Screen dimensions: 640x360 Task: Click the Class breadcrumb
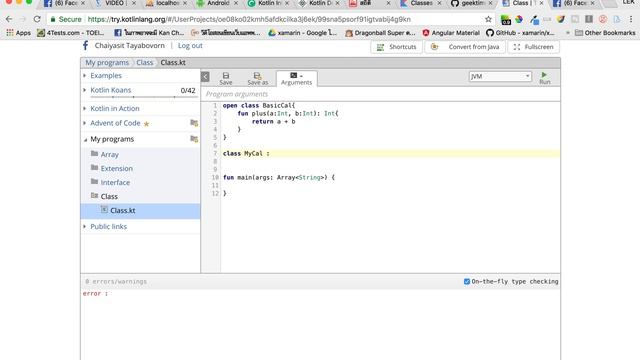(144, 62)
